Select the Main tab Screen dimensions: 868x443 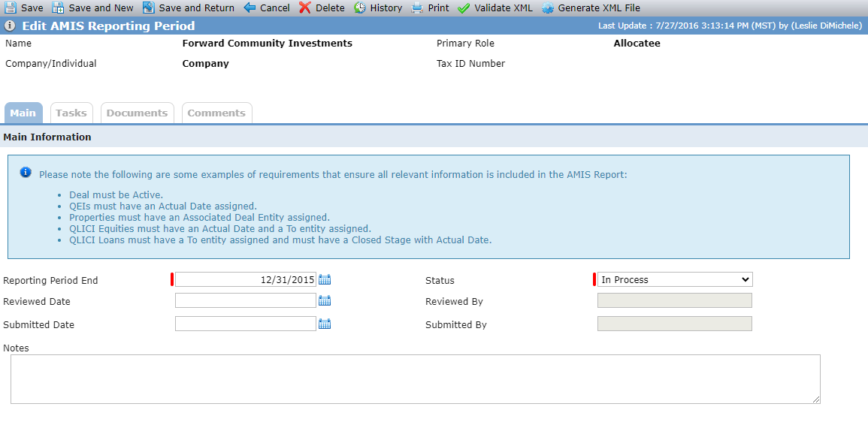[x=23, y=113]
